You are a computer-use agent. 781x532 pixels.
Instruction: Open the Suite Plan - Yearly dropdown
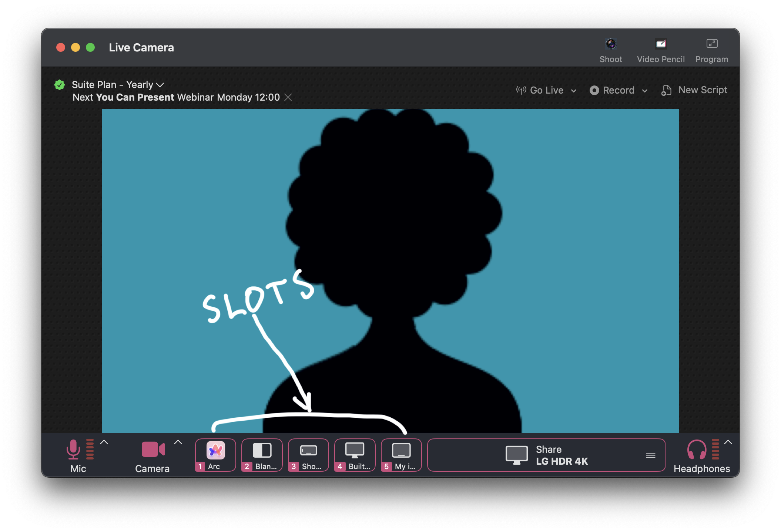point(160,85)
